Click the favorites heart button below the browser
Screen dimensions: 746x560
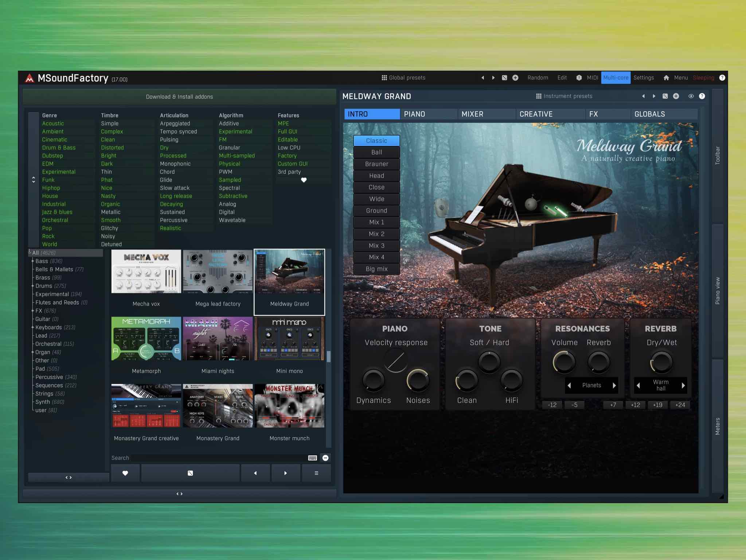pyautogui.click(x=125, y=473)
